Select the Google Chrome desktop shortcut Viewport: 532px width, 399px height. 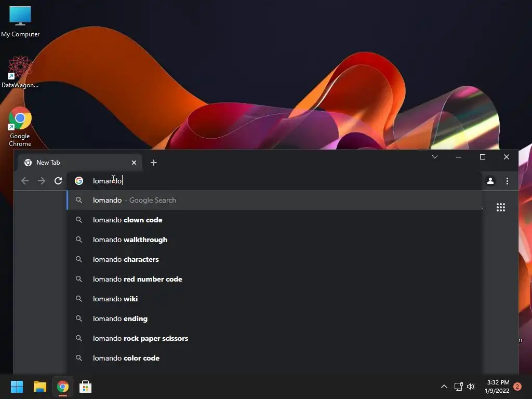tap(20, 127)
